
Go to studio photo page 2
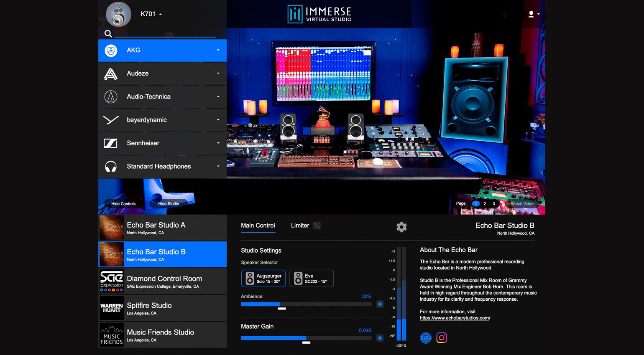(485, 204)
